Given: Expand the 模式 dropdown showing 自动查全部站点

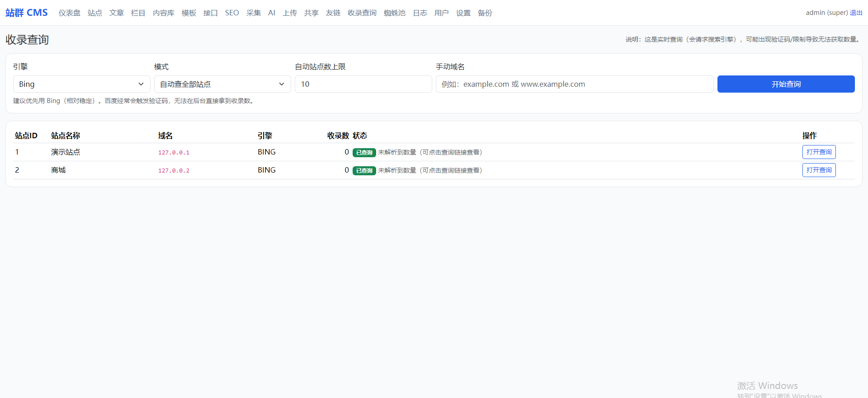Looking at the screenshot, I should tap(222, 84).
